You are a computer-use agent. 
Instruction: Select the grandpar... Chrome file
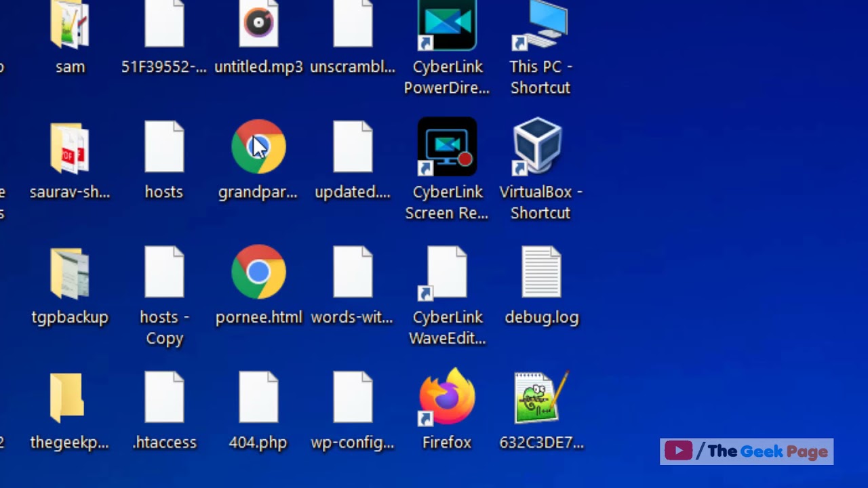pos(258,146)
